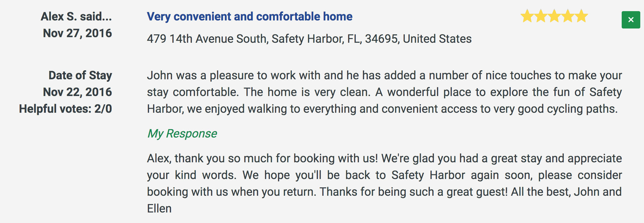Click the 479 14th Avenue South address

[309, 39]
